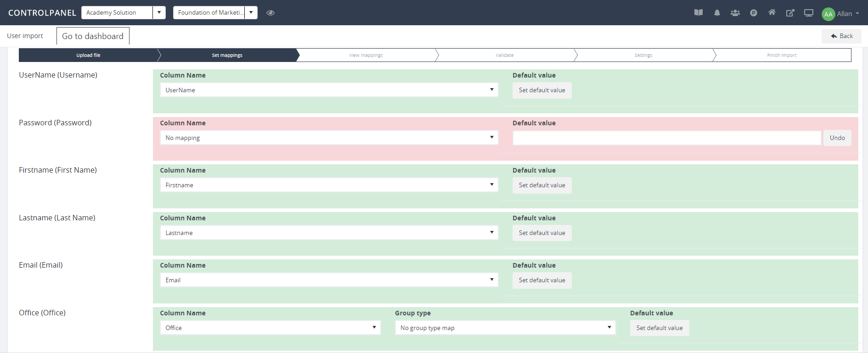The width and height of the screenshot is (868, 353).
Task: Click 'UserName (Username)' field label
Action: [58, 75]
